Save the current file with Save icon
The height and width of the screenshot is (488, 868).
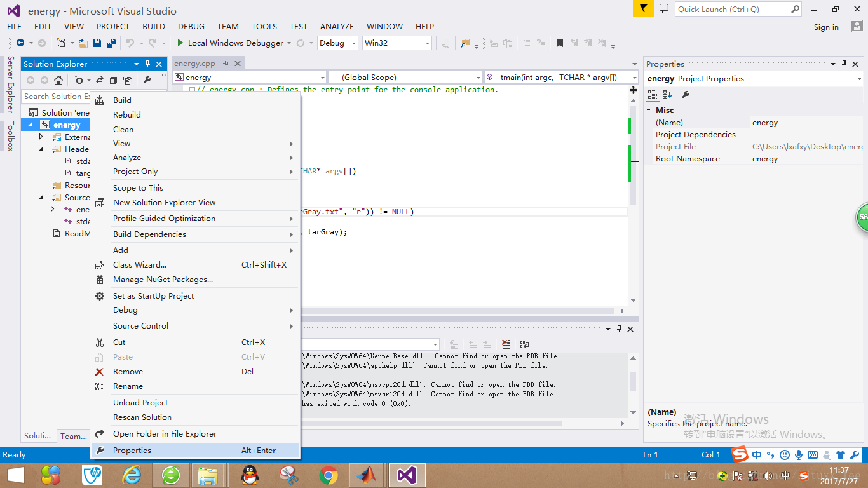(x=97, y=43)
